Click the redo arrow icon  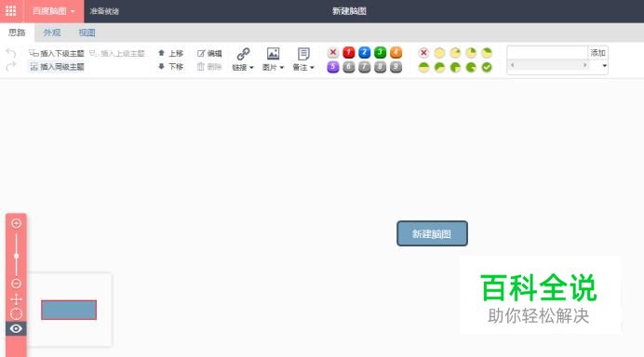[x=11, y=66]
